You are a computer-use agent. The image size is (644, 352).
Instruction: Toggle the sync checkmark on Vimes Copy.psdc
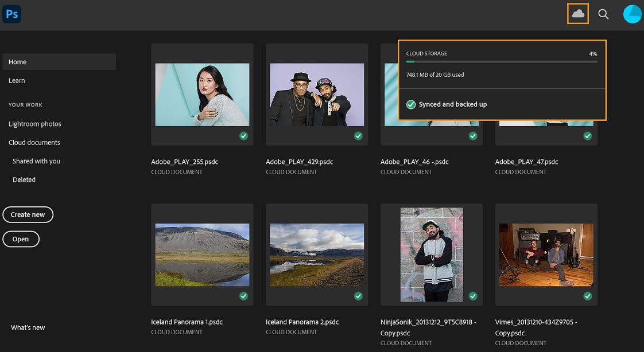pyautogui.click(x=587, y=296)
